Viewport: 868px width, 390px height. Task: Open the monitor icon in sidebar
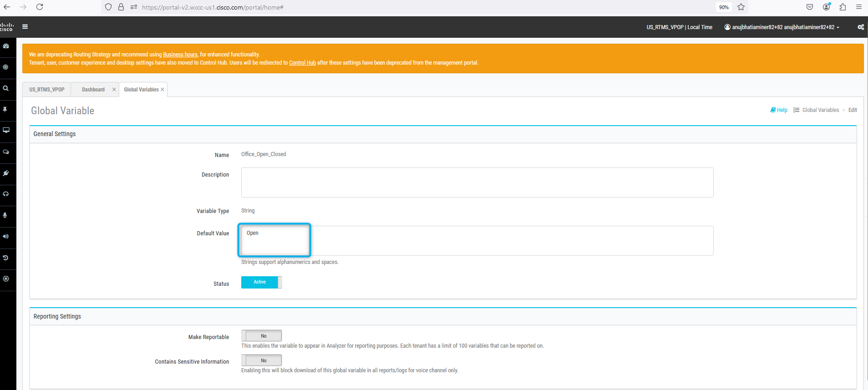pyautogui.click(x=6, y=130)
